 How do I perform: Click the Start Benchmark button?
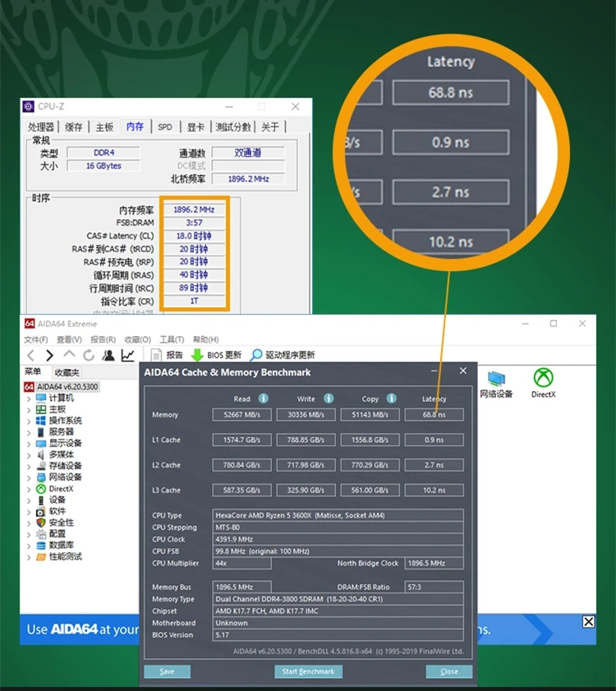click(x=308, y=671)
